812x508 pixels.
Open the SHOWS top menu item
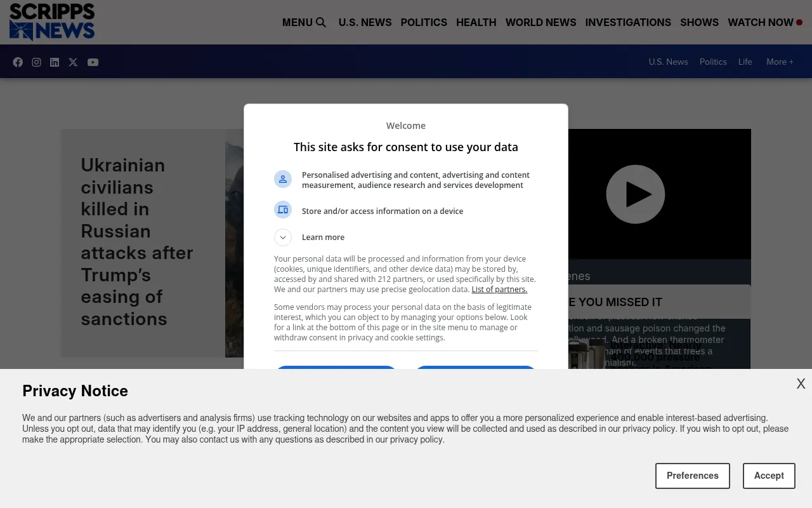[699, 22]
